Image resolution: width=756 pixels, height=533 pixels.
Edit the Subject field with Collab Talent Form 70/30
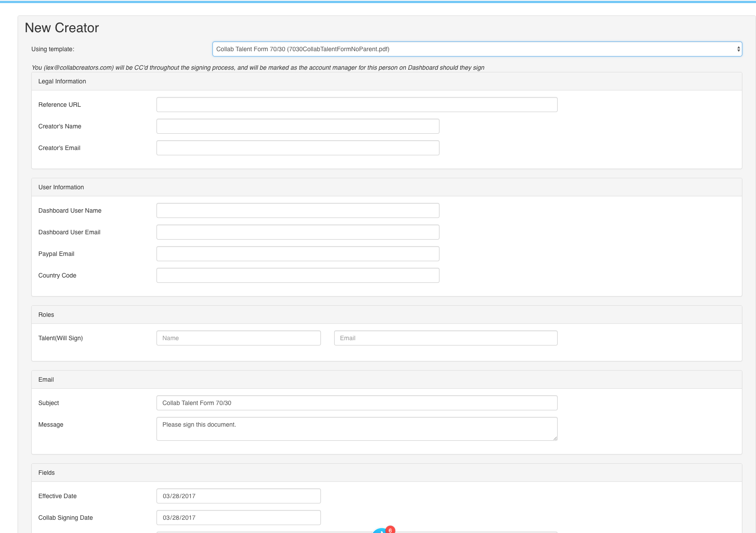(x=357, y=403)
